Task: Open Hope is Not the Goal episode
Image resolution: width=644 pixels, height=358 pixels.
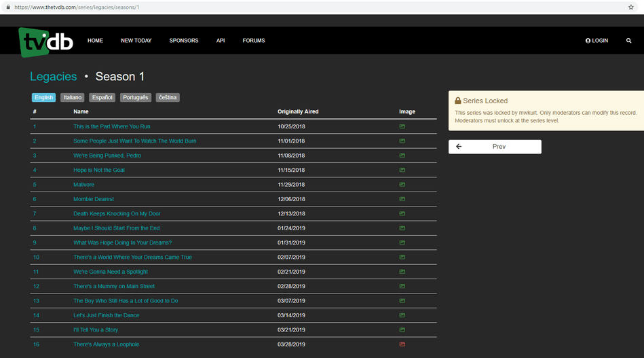Action: 99,170
